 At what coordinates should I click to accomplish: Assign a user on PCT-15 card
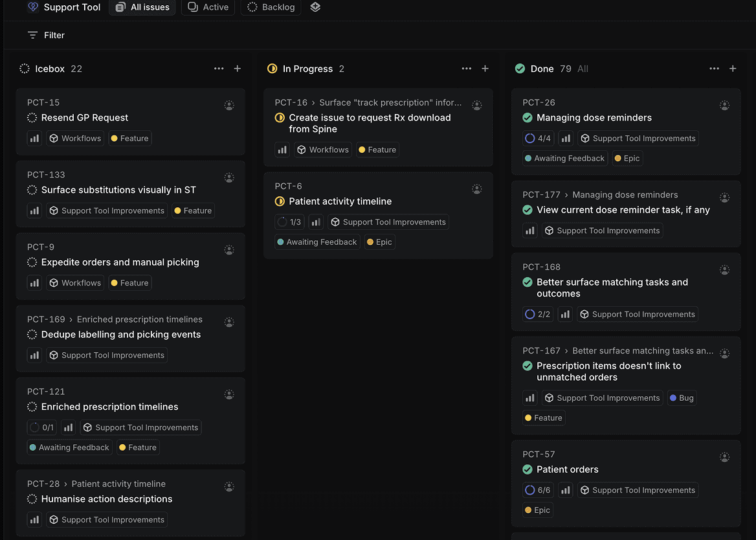point(230,105)
